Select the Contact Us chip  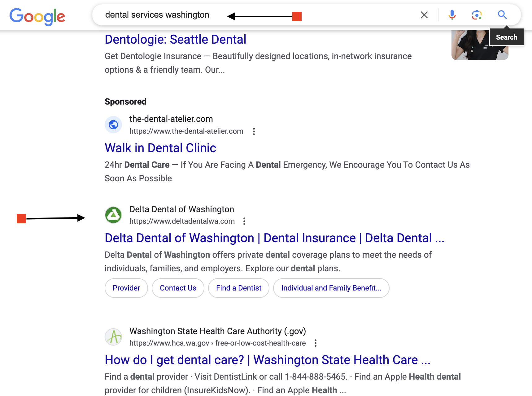point(178,288)
